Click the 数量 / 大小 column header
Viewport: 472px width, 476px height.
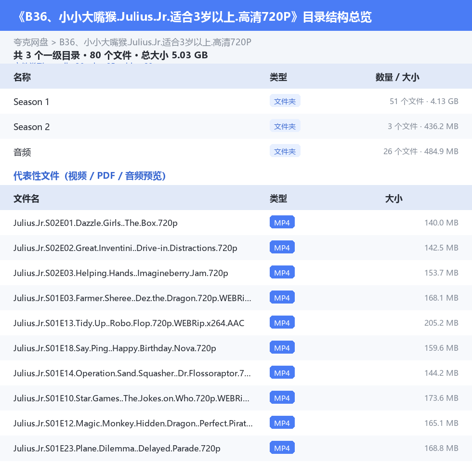pos(397,77)
